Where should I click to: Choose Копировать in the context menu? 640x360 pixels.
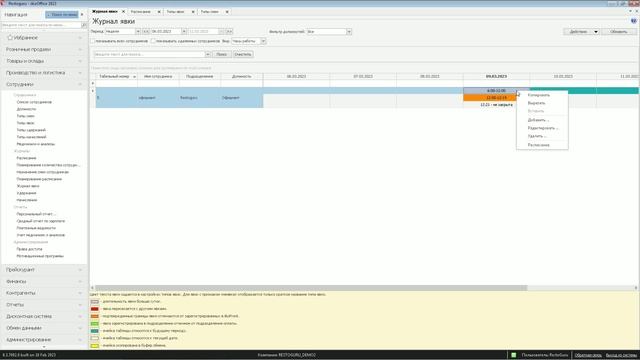(x=542, y=95)
